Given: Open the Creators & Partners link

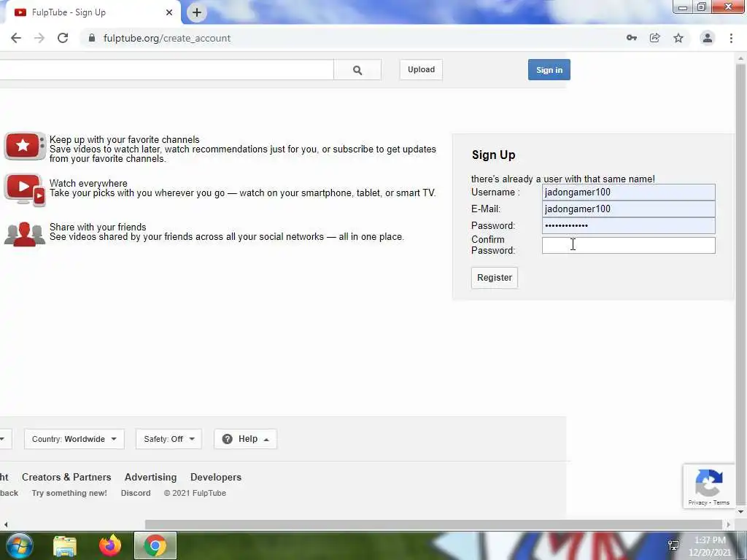Looking at the screenshot, I should click(66, 477).
